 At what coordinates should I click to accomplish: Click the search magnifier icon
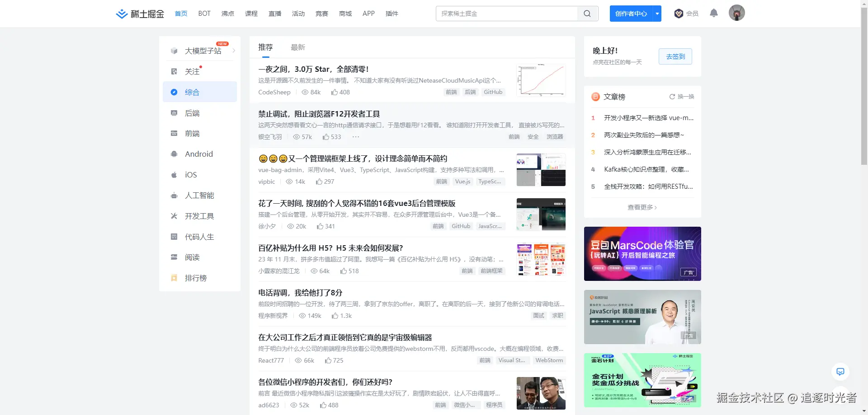[x=587, y=14]
